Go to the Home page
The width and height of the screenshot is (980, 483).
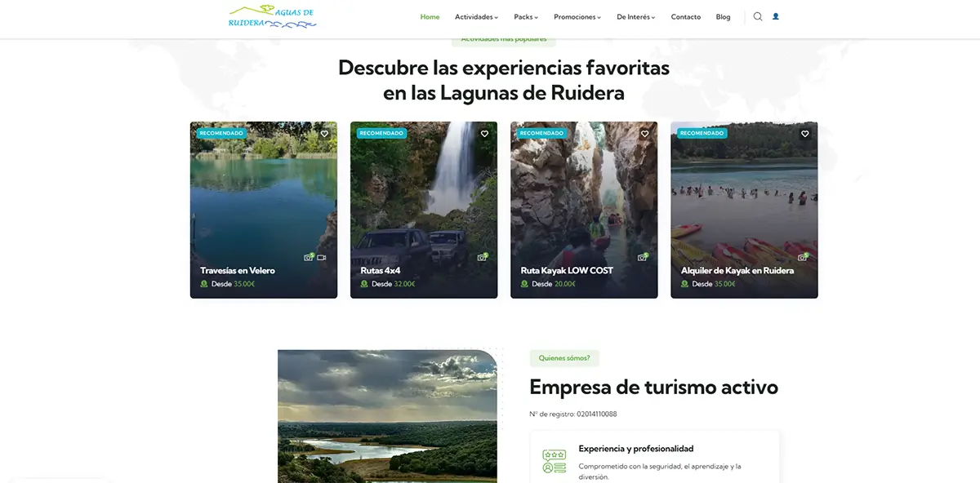pyautogui.click(x=430, y=17)
